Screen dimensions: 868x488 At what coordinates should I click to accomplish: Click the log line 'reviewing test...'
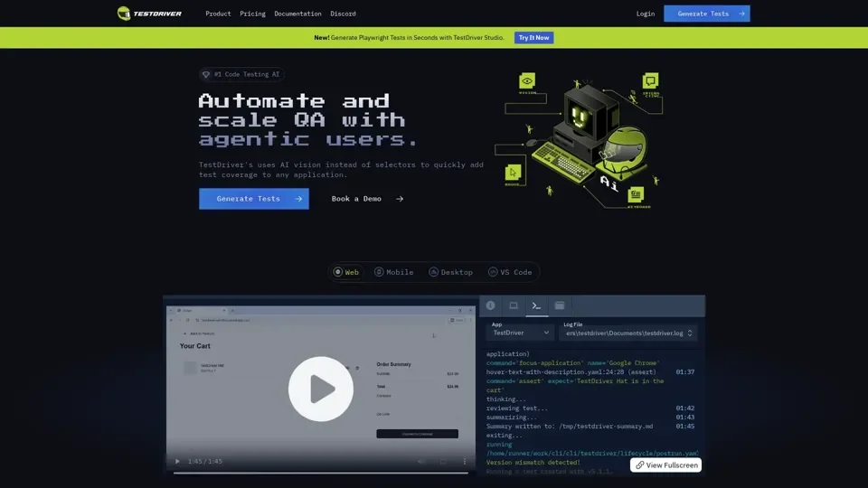517,408
